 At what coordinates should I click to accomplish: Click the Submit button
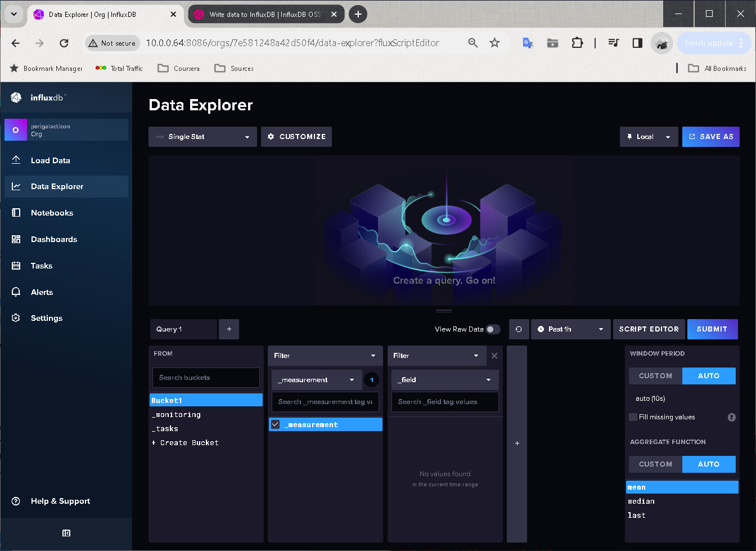(x=712, y=329)
